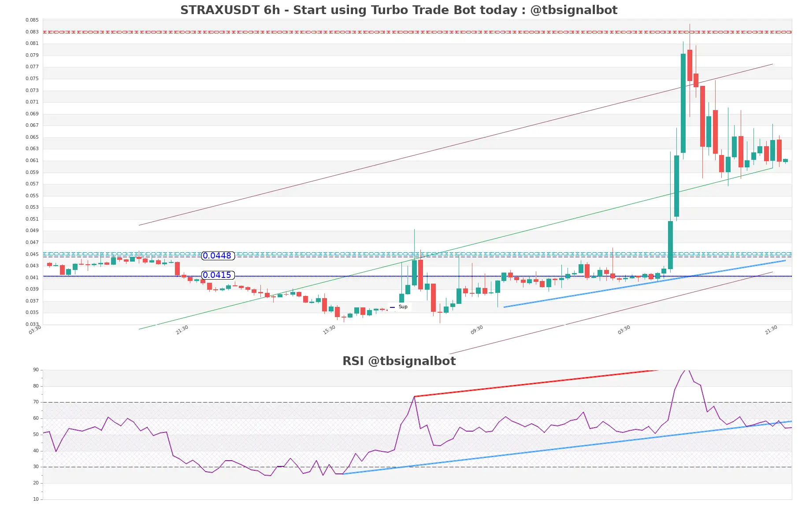Click price axis label 0.057
The image size is (798, 532).
point(32,184)
